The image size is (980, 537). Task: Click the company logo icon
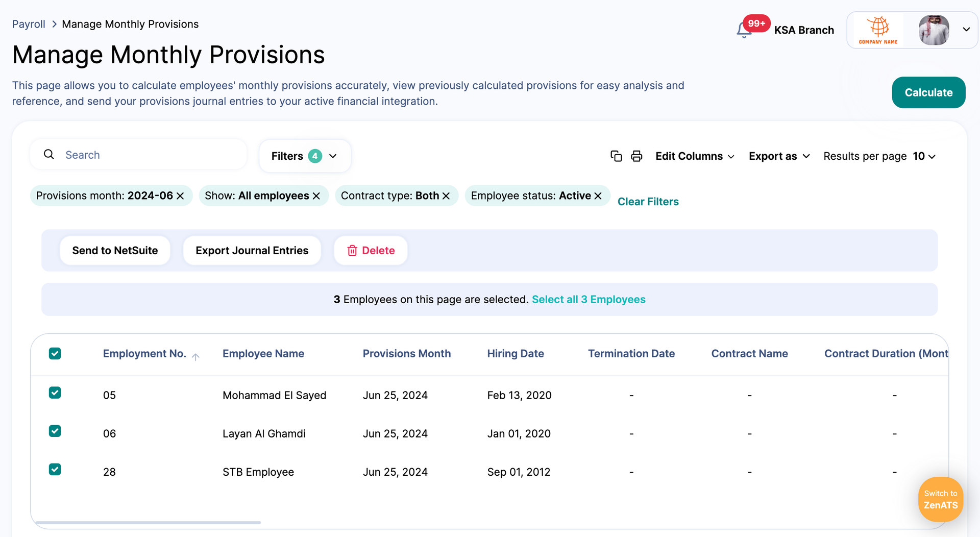pos(878,30)
